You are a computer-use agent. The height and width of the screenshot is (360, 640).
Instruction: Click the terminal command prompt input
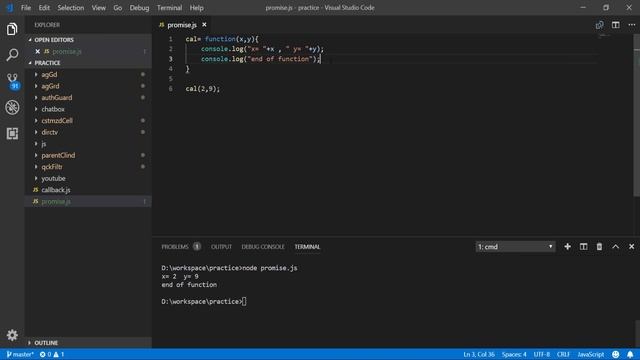point(244,302)
